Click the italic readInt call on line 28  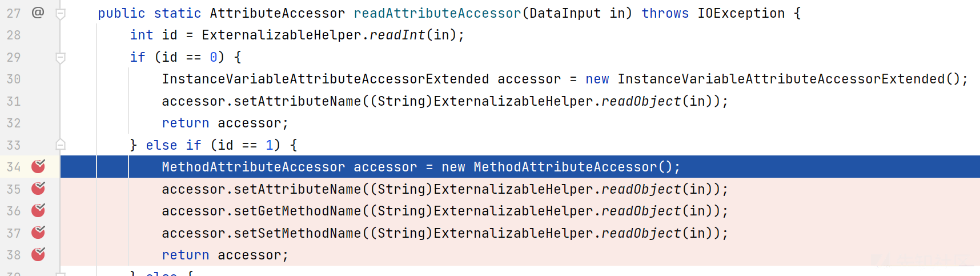click(397, 35)
